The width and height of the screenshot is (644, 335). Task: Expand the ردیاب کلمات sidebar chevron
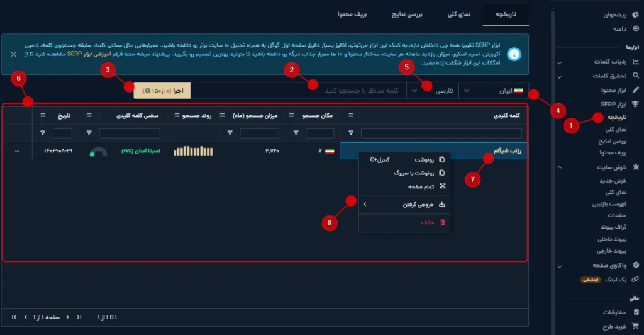(559, 63)
